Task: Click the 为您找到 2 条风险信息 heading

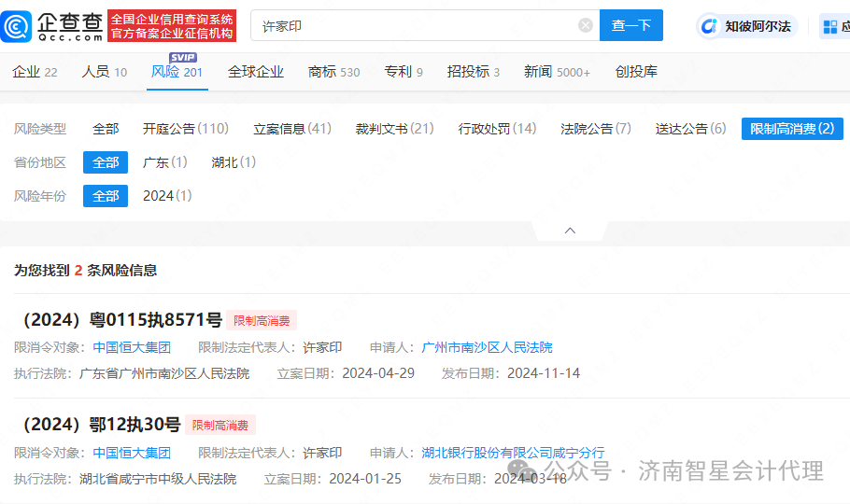Action: point(86,271)
